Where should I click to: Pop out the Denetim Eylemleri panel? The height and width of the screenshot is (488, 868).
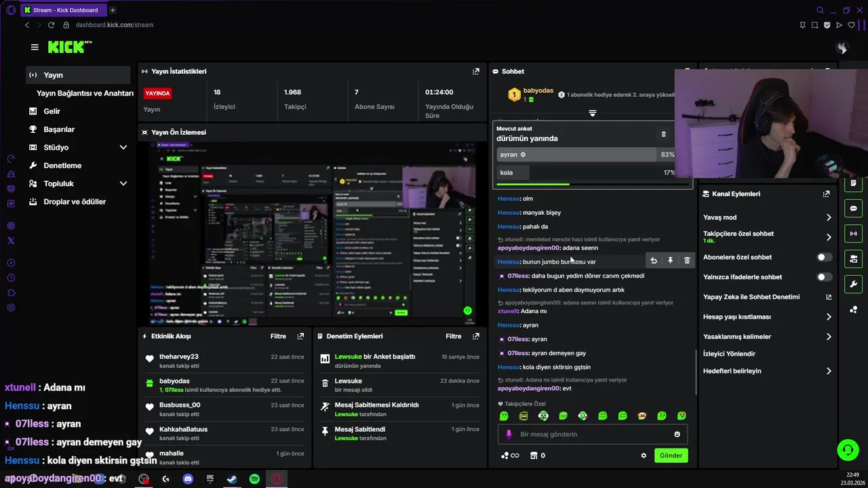point(476,336)
